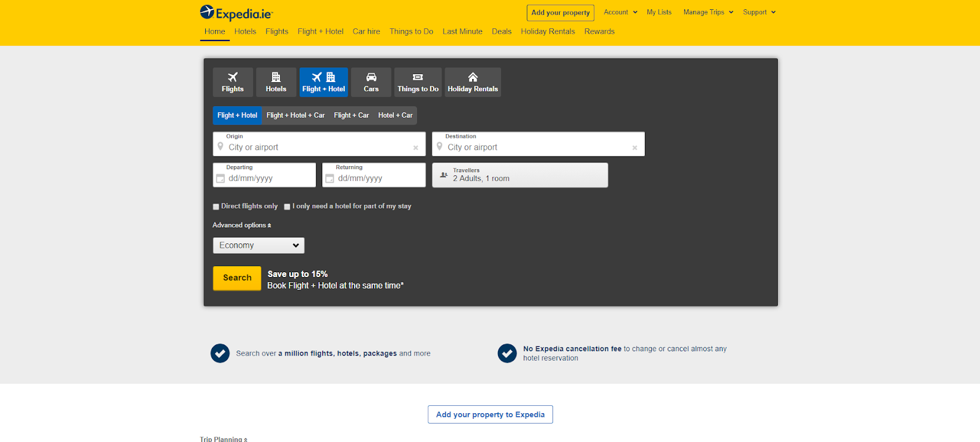This screenshot has height=442, width=980.
Task: Open the Account dropdown menu
Action: 620,12
